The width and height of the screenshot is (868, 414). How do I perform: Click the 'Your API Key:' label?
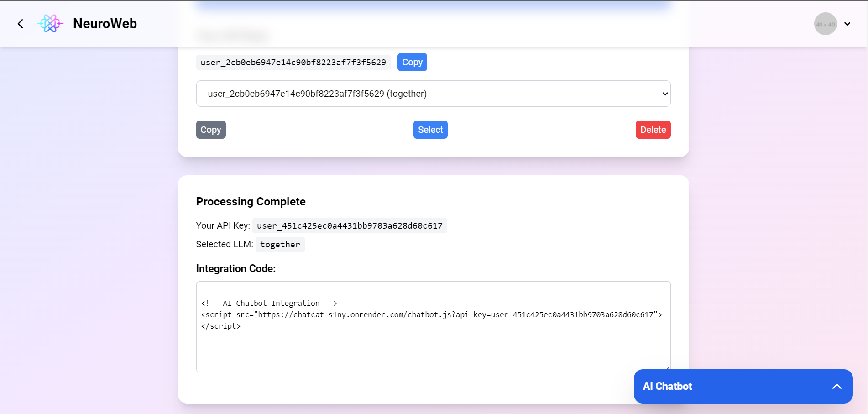click(x=223, y=225)
